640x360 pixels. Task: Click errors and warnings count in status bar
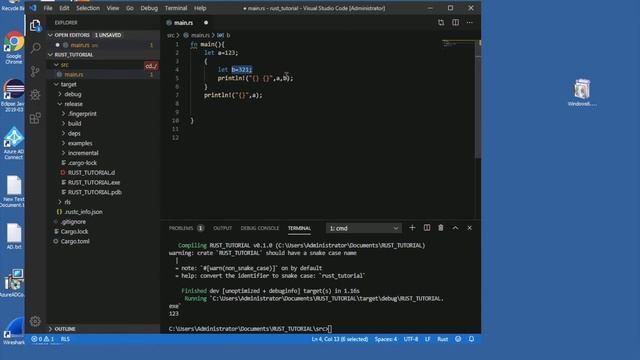43,339
